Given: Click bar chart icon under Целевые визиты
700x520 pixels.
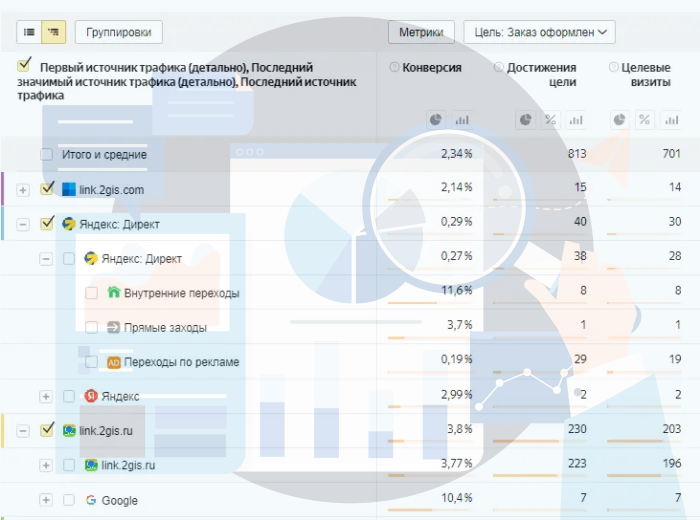Looking at the screenshot, I should tap(671, 120).
